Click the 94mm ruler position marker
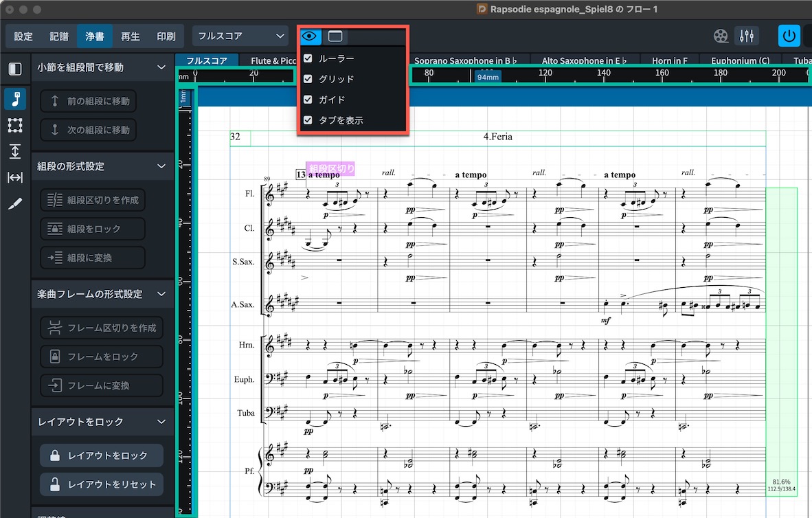Viewport: 812px width, 518px height. pos(488,77)
